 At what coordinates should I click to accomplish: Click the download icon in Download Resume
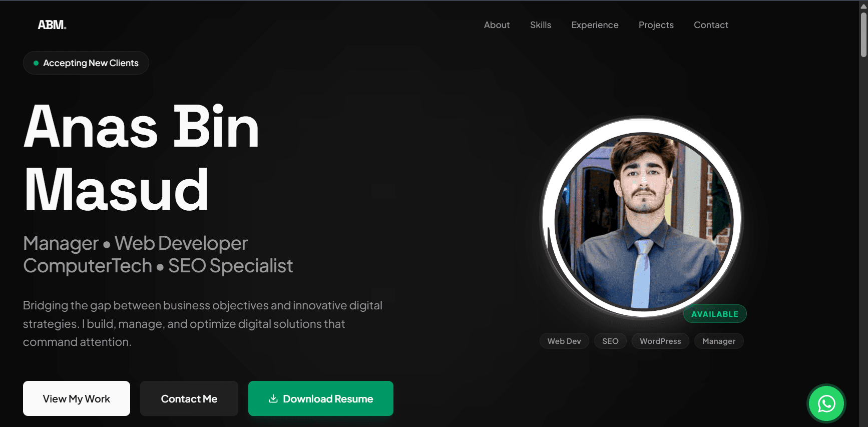[x=273, y=398]
